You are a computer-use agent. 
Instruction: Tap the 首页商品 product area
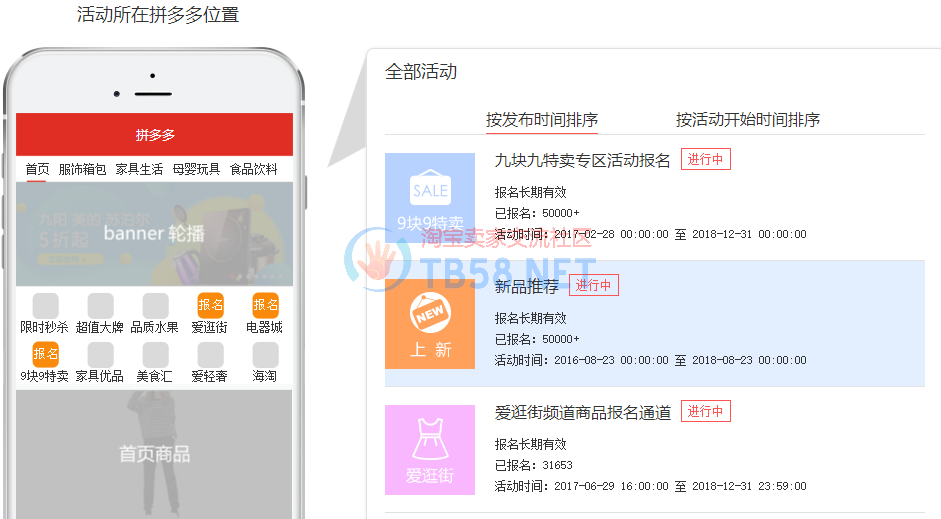[x=154, y=454]
